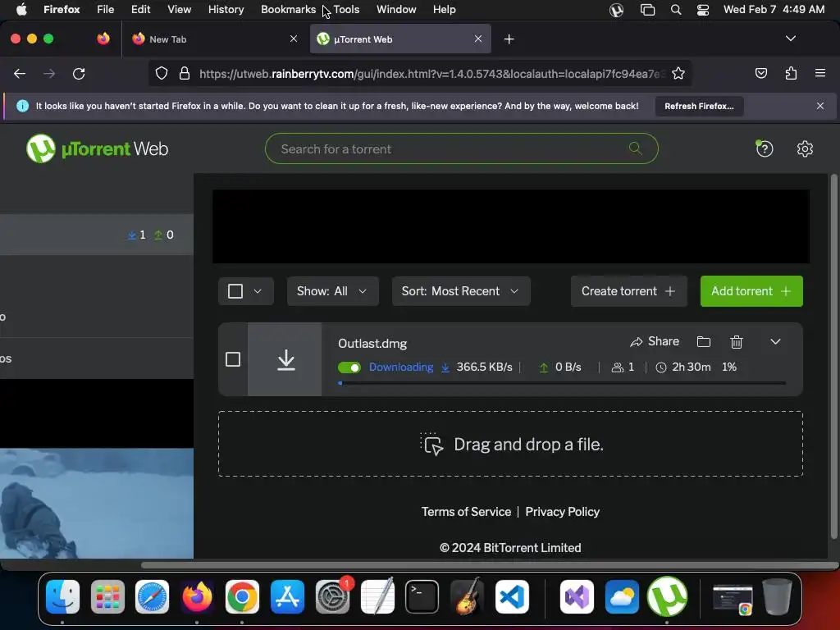
Task: Open a new browser tab with plus
Action: point(509,39)
